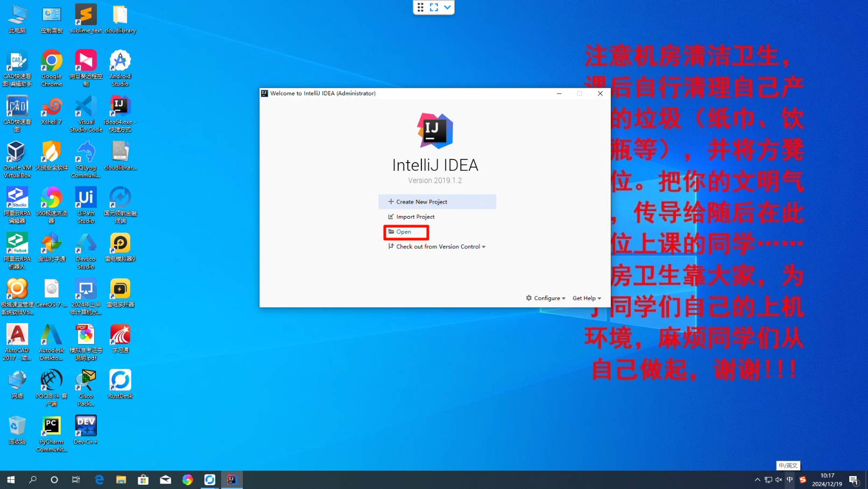Select the Recycle Bin desktop icon
868x489 pixels.
17,430
